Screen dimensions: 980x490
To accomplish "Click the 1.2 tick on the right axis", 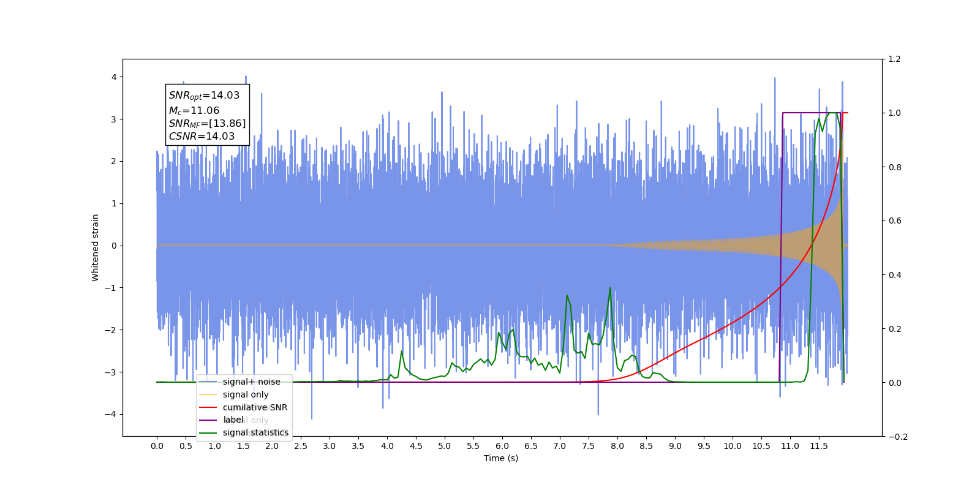I will 894,59.
